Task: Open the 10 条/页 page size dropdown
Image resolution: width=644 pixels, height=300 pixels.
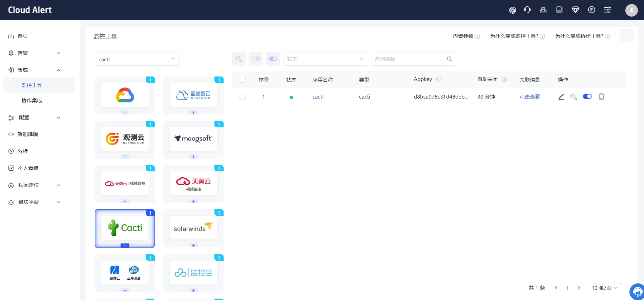Action: (x=605, y=288)
